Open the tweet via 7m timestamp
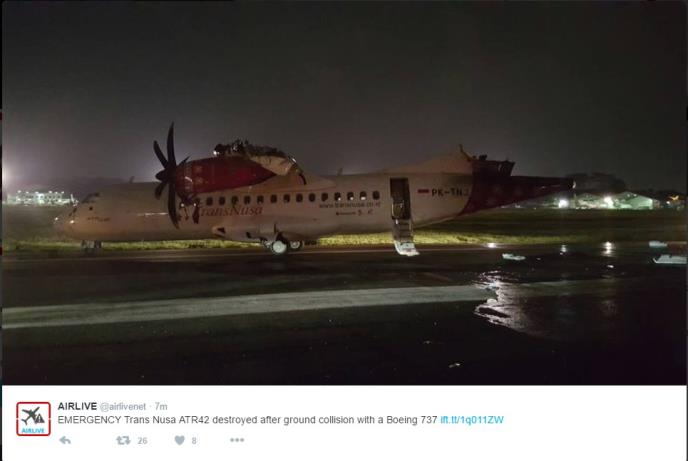The image size is (688, 461). 161,407
